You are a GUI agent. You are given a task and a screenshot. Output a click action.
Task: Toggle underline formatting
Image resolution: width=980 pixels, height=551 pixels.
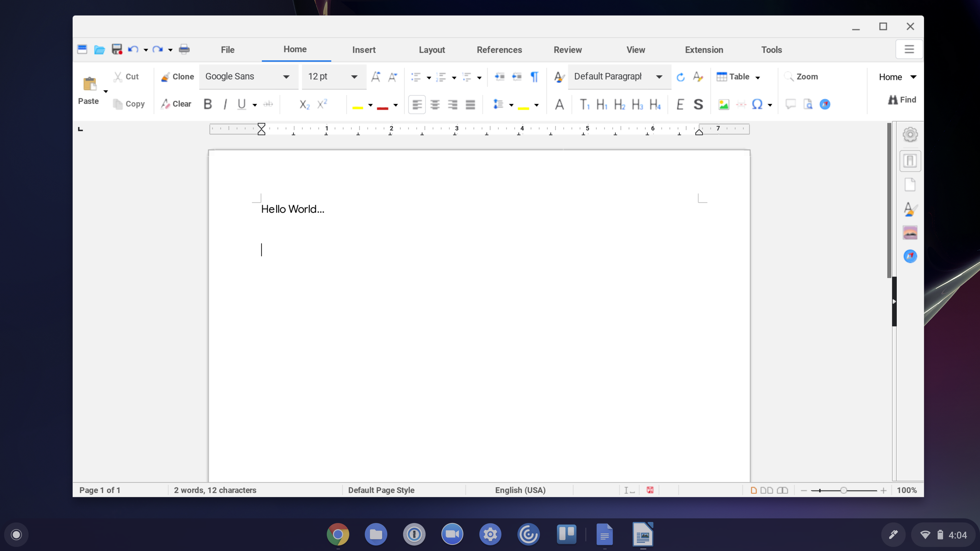pos(242,104)
